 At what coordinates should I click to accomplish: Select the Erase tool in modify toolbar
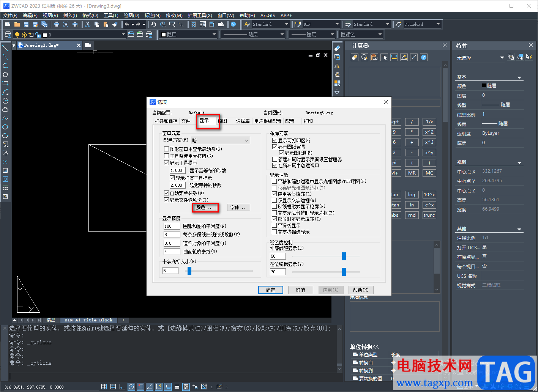[337, 48]
